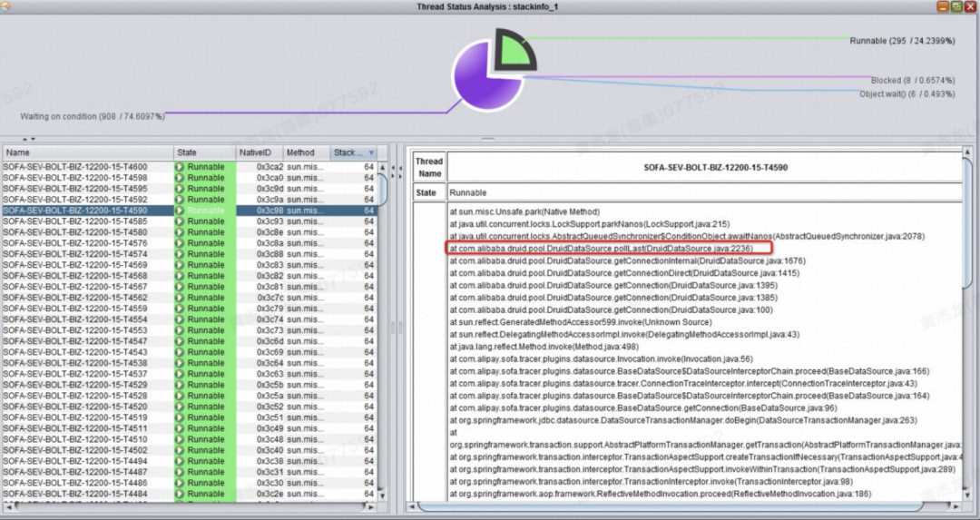Screen dimensions: 980x520
Task: Select thread SOFA-SEV-BOLT-BIZ-12200-15-T4486 by name
Action: coord(75,483)
